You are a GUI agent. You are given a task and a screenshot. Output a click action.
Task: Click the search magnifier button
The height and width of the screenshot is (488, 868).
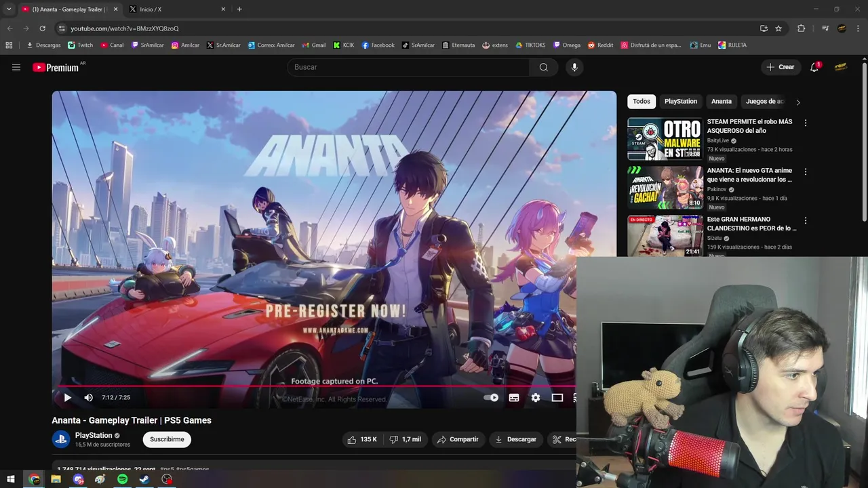544,67
